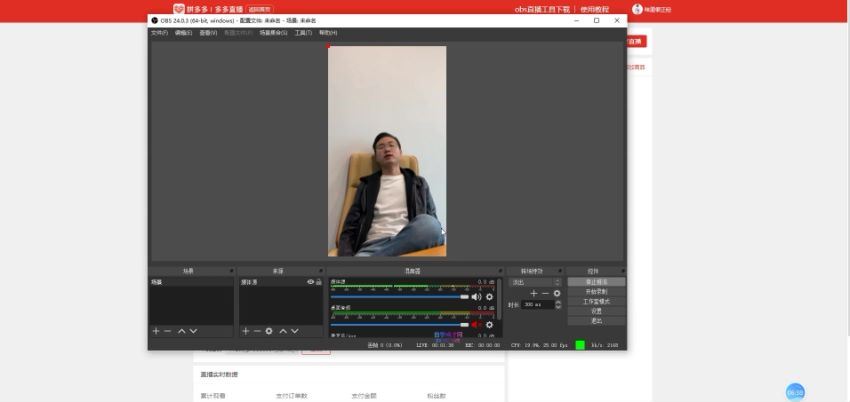The width and height of the screenshot is (850, 402).
Task: Open settings gear for first mixer channel
Action: coord(490,297)
